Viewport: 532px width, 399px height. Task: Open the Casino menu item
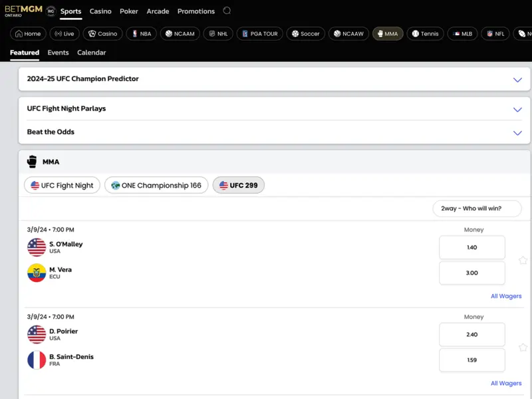pos(100,11)
